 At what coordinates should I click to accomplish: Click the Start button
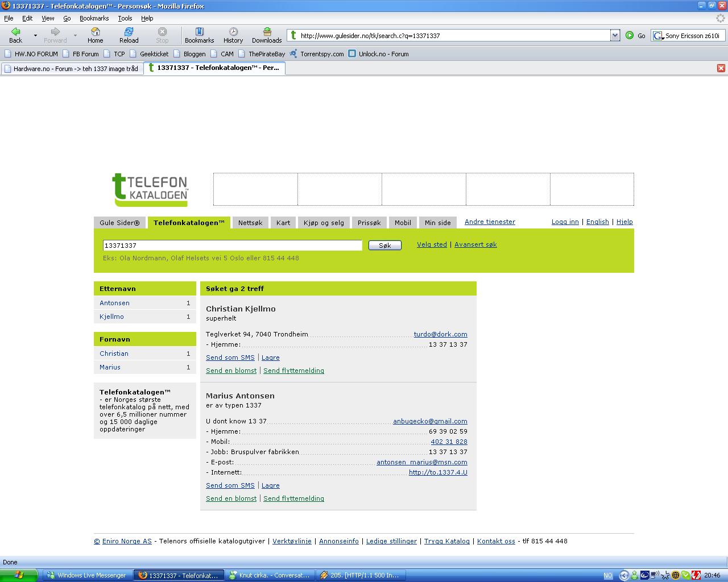[x=19, y=575]
